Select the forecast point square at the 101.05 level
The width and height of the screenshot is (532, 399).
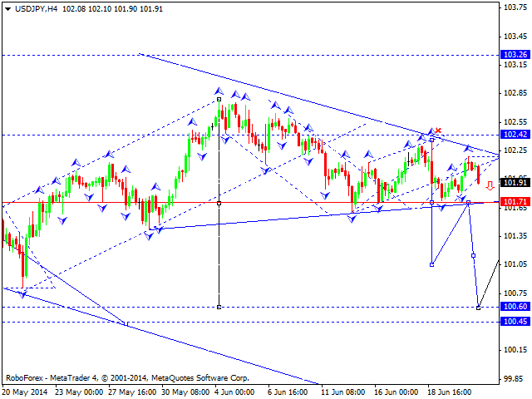[x=431, y=264]
